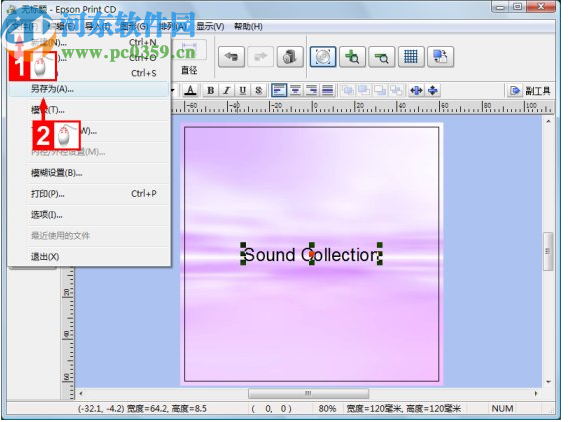The width and height of the screenshot is (570, 422).
Task: Click the zoom in magnifier with plus
Action: 352,57
